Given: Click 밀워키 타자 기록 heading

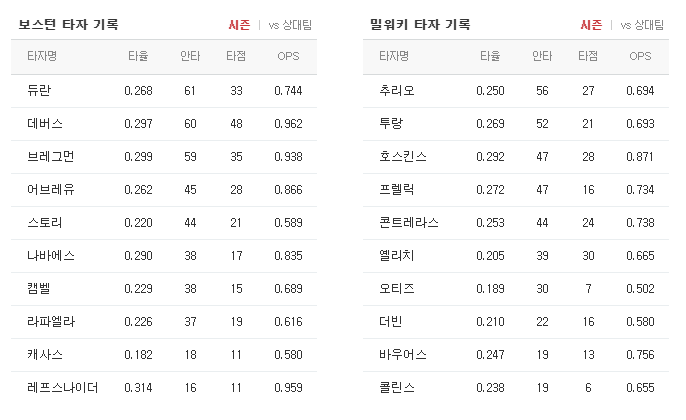Looking at the screenshot, I should tap(420, 24).
